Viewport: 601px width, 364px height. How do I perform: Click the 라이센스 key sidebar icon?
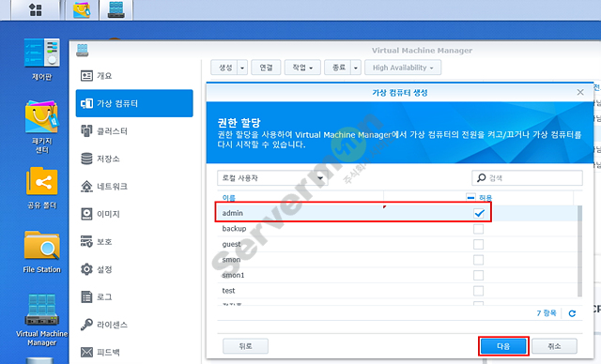[86, 325]
